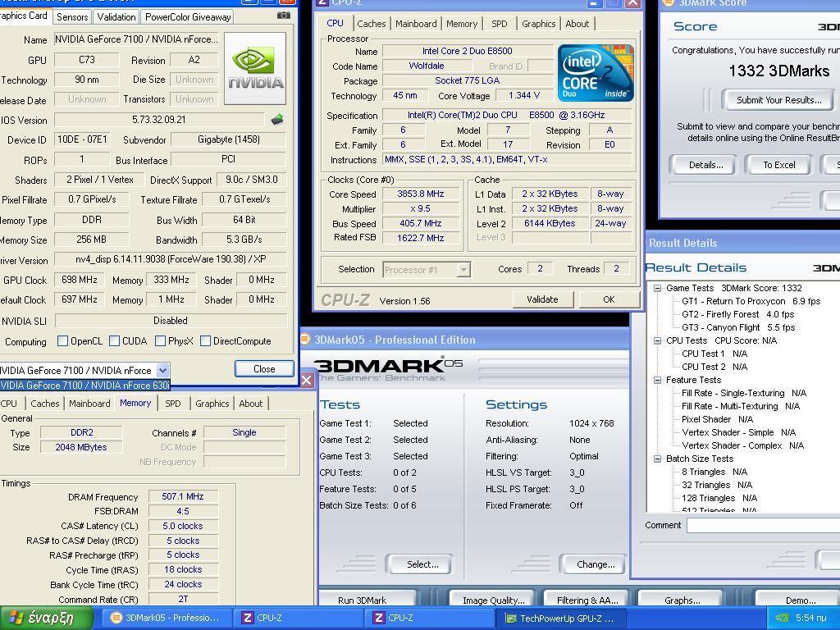Open the Filtering & AA button
840x630 pixels.
[587, 600]
